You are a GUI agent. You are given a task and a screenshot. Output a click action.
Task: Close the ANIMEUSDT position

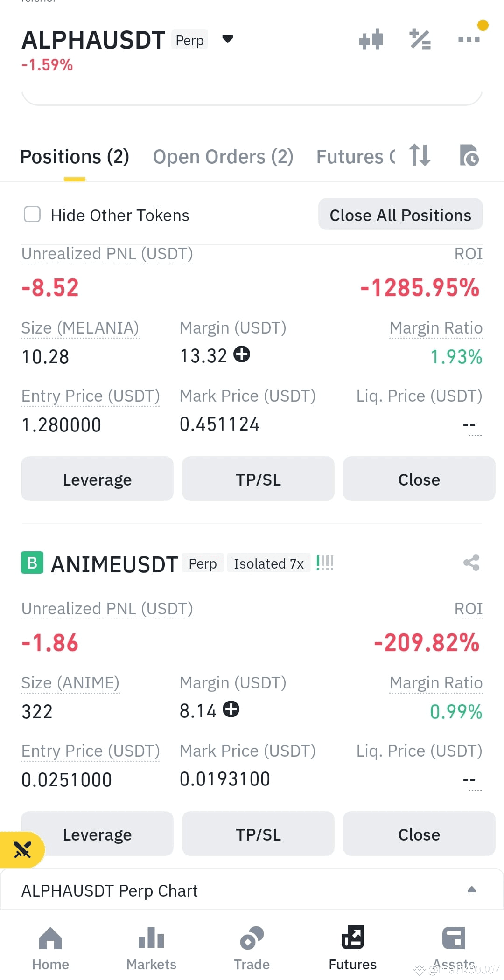(x=419, y=834)
